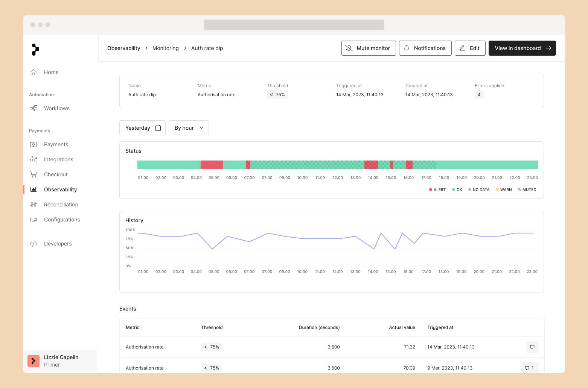Open the Checkout cart page

[55, 174]
